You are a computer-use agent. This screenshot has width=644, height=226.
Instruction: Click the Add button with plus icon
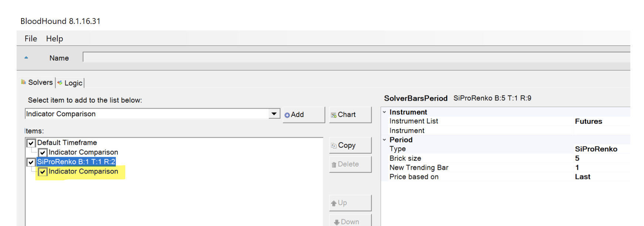pos(304,115)
